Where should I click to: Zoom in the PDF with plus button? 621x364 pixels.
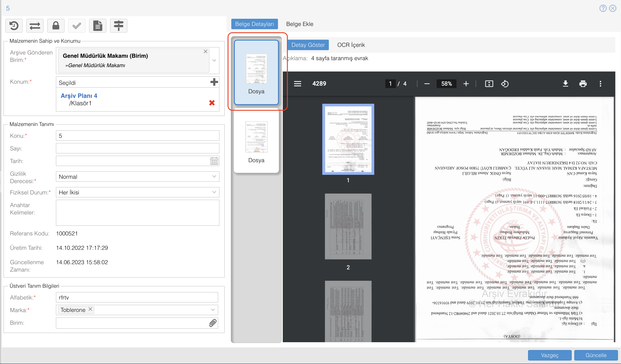pyautogui.click(x=466, y=84)
